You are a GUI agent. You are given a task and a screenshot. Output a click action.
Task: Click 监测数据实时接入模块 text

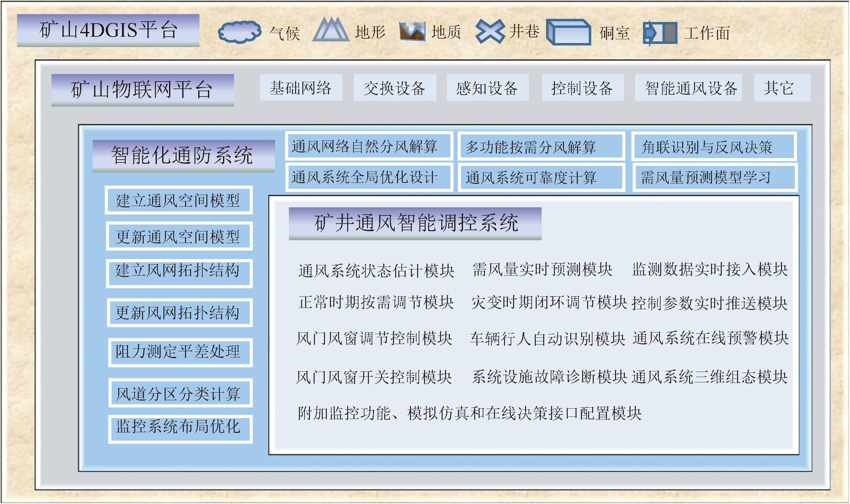(x=710, y=269)
